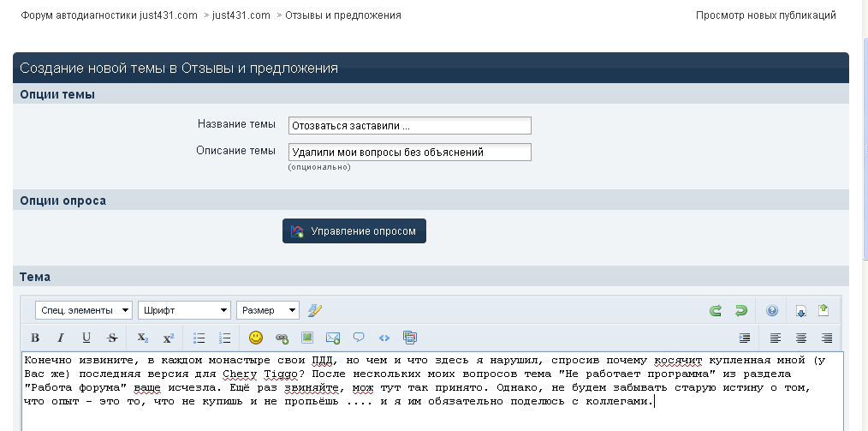The height and width of the screenshot is (431, 868).
Task: Insert a numbered list
Action: (x=225, y=338)
